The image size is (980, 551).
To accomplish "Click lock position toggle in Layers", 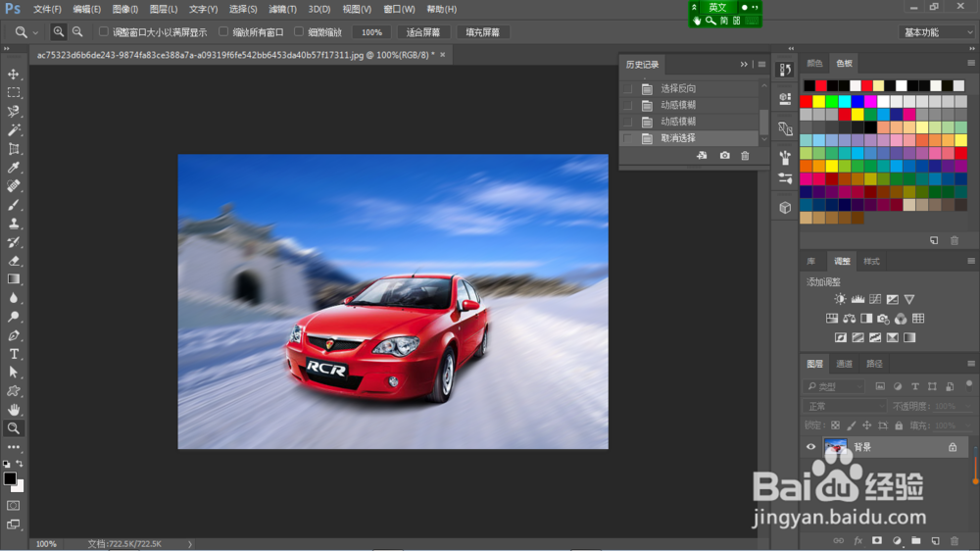I will [866, 426].
